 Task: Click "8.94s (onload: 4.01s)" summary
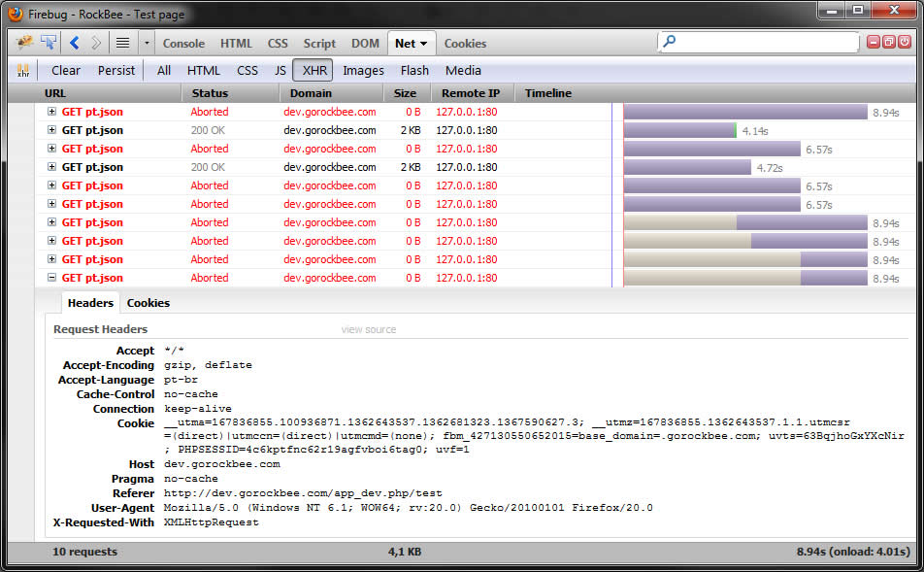(853, 552)
